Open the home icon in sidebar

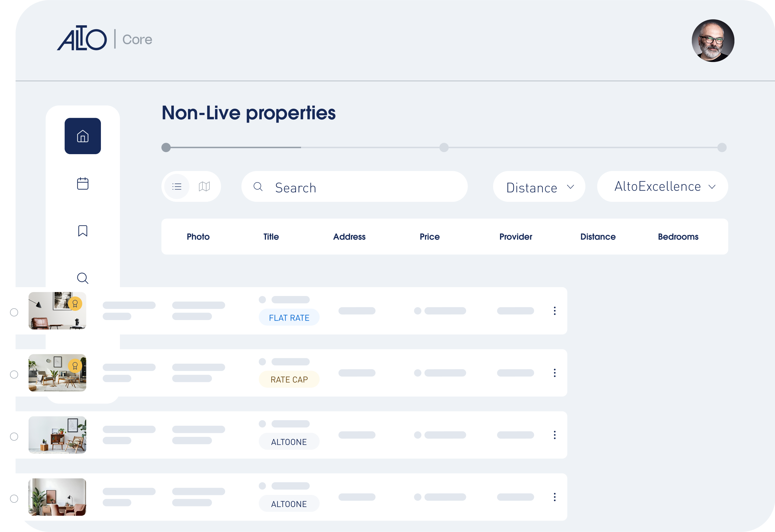point(83,136)
